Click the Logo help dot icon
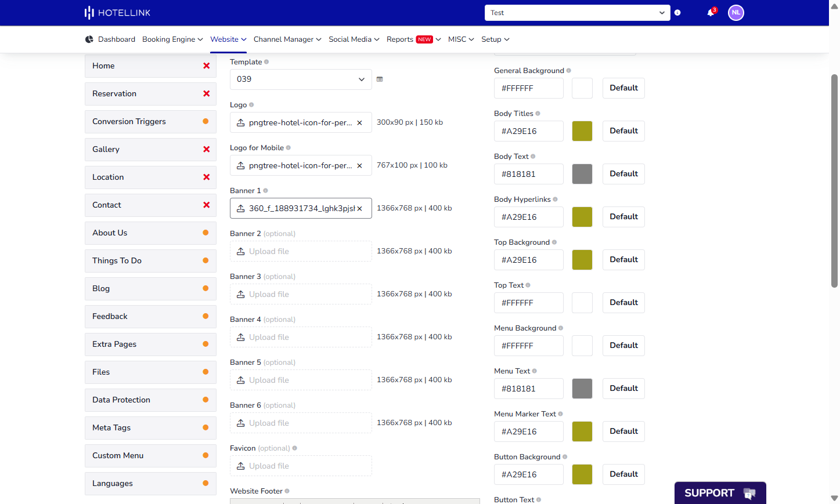This screenshot has width=840, height=504. click(251, 105)
